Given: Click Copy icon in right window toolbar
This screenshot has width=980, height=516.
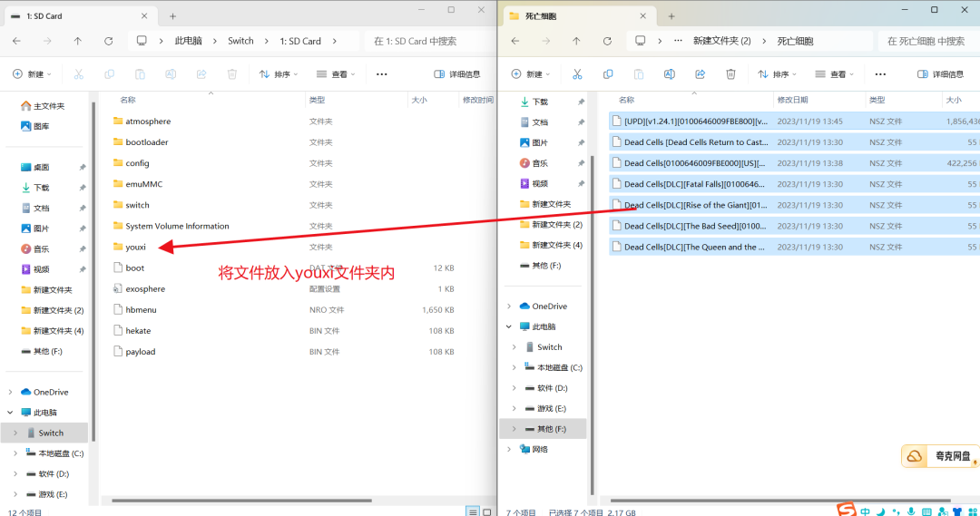Looking at the screenshot, I should pyautogui.click(x=607, y=74).
